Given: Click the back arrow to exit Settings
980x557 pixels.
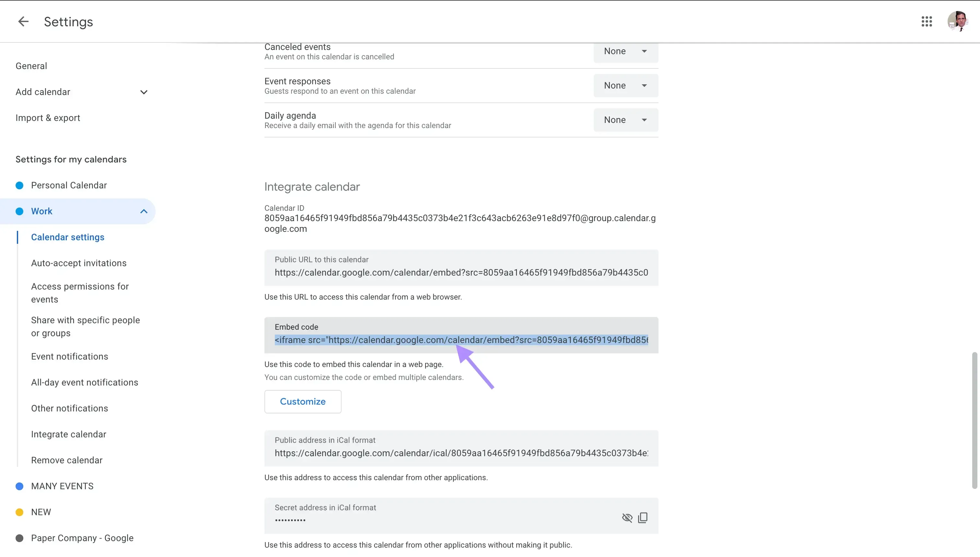Looking at the screenshot, I should [x=23, y=21].
